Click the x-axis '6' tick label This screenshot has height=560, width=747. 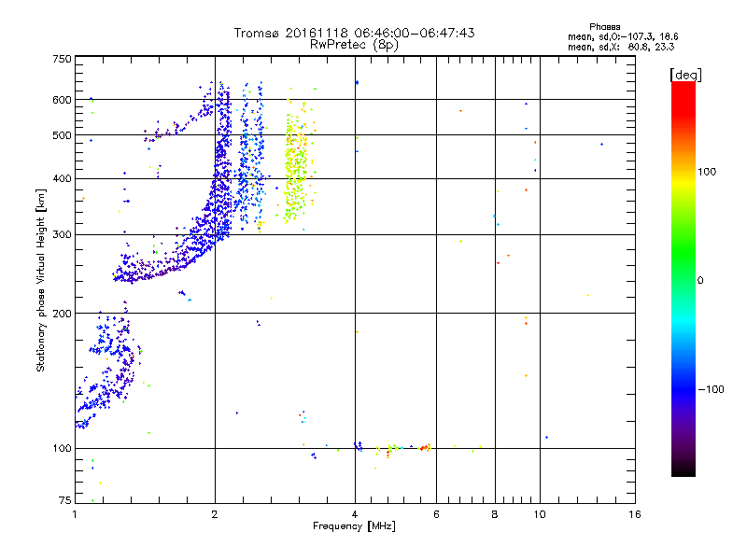click(436, 514)
